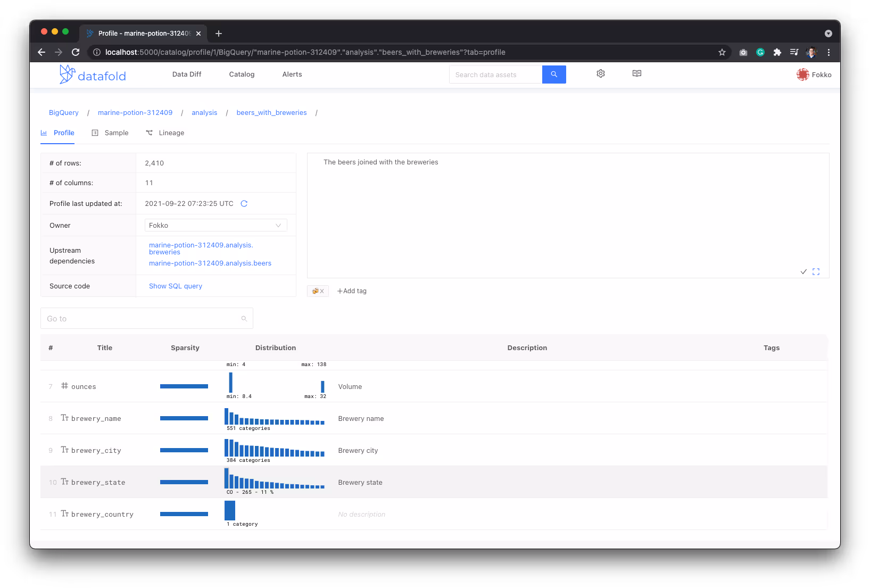
Task: Click Fokko user avatar
Action: tap(802, 74)
